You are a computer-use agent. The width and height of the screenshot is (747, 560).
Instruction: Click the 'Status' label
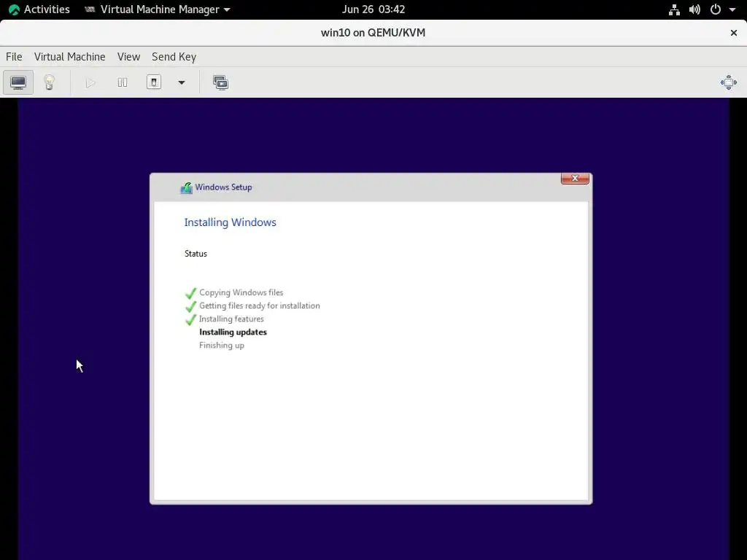coord(196,254)
